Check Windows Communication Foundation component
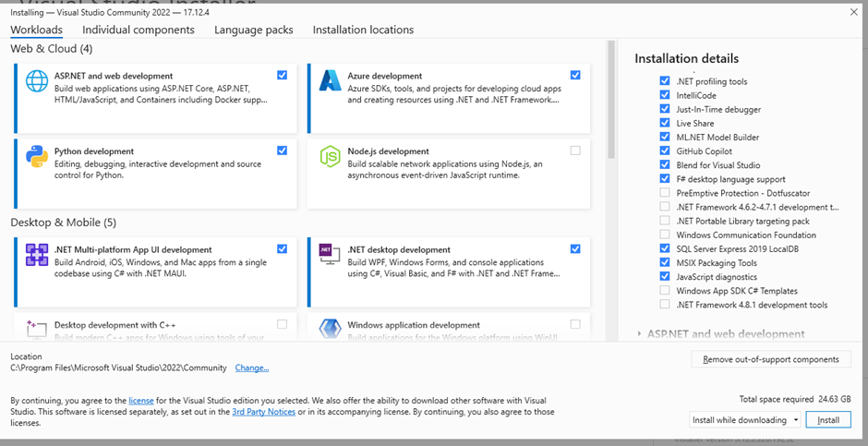 (x=665, y=235)
